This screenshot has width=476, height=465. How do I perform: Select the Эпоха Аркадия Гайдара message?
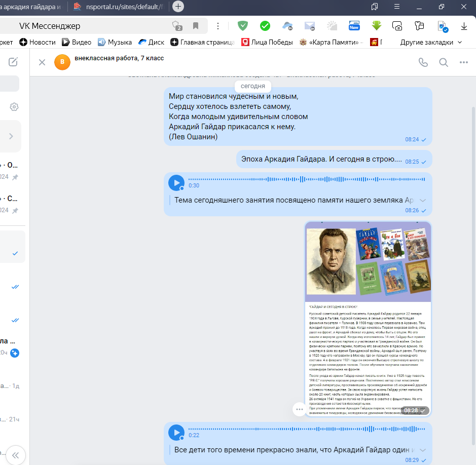tap(334, 159)
